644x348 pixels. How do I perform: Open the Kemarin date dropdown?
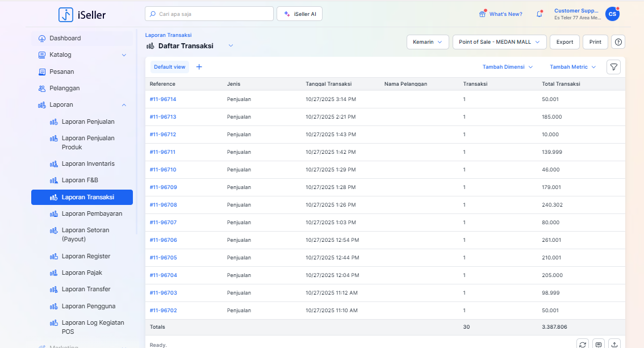coord(427,42)
